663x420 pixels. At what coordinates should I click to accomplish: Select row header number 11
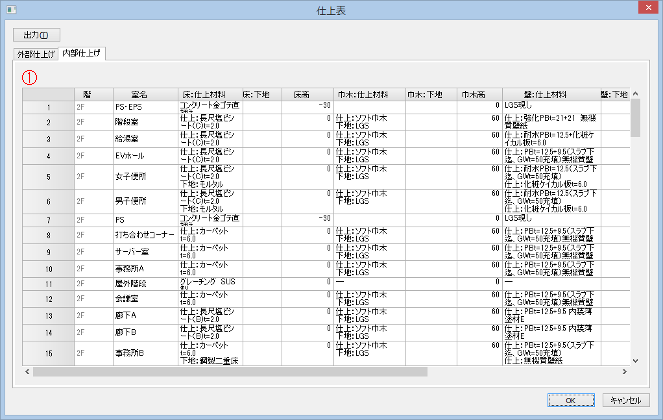point(48,283)
